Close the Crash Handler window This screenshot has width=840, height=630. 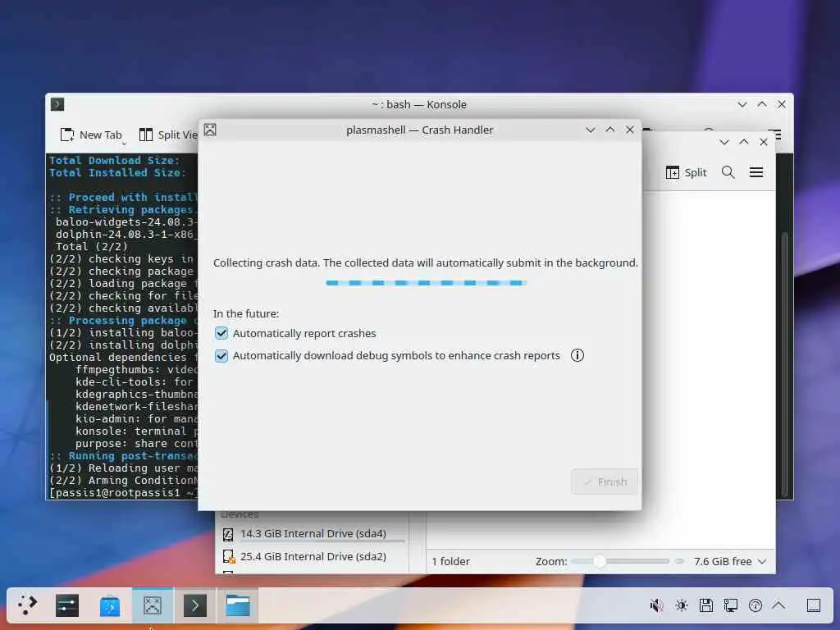[630, 130]
